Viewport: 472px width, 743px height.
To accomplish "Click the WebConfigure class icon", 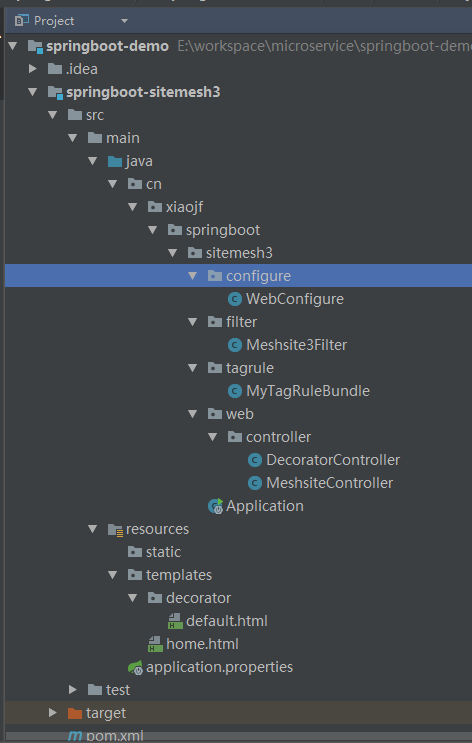I will (235, 299).
